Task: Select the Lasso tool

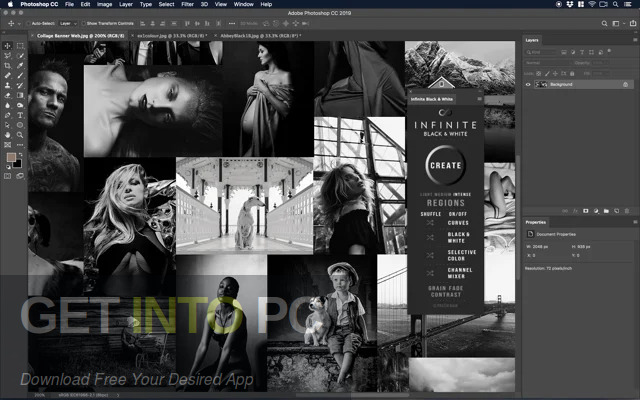Action: point(8,56)
